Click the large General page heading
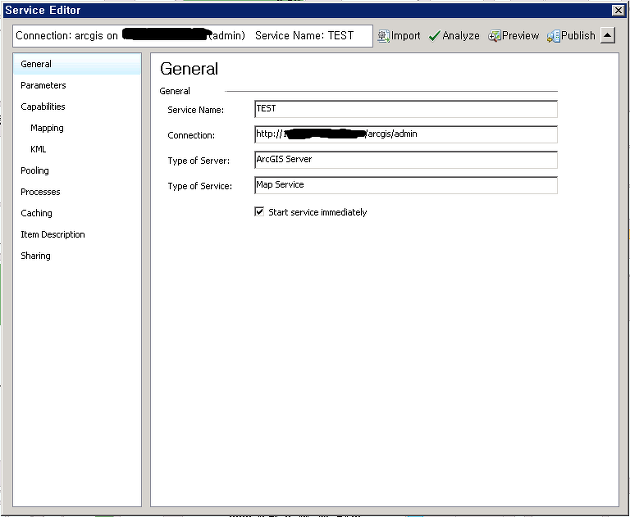 pyautogui.click(x=189, y=69)
